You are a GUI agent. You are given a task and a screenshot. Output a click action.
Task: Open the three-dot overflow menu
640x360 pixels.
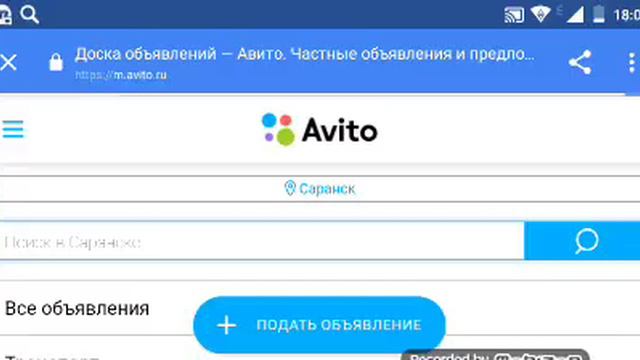coord(631,62)
